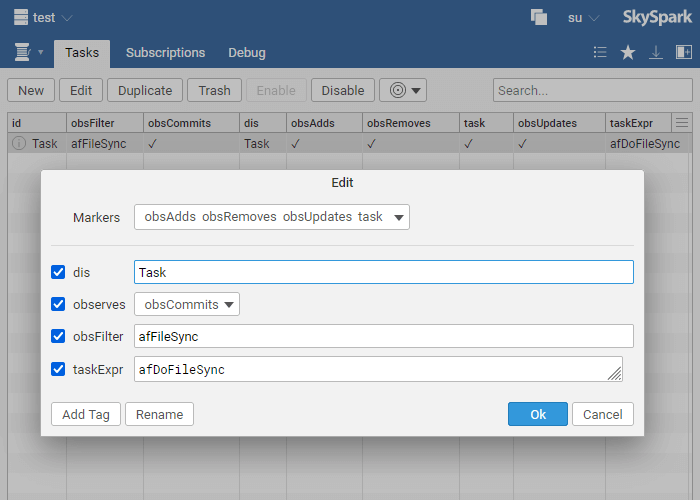Screen dimensions: 700x500
Task: Open the windows stack icon in header
Action: [539, 17]
